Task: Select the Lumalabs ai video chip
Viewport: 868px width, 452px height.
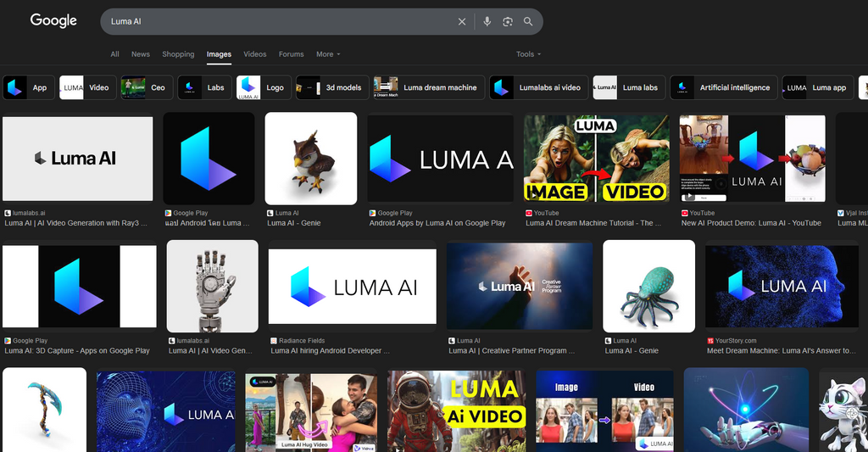Action: [x=538, y=87]
